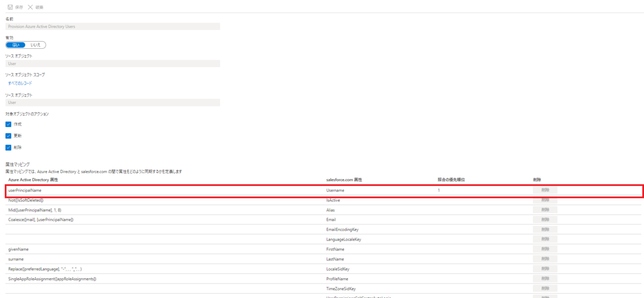Click the Email salesforce attribute
Viewport: 644px width, 298px height.
[x=331, y=219]
